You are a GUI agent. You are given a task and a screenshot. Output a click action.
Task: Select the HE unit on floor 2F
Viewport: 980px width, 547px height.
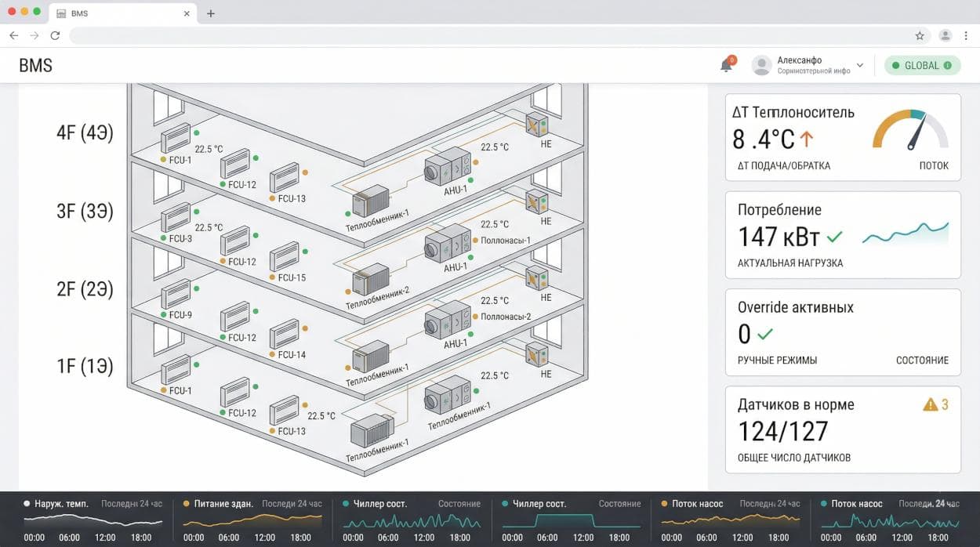536,277
